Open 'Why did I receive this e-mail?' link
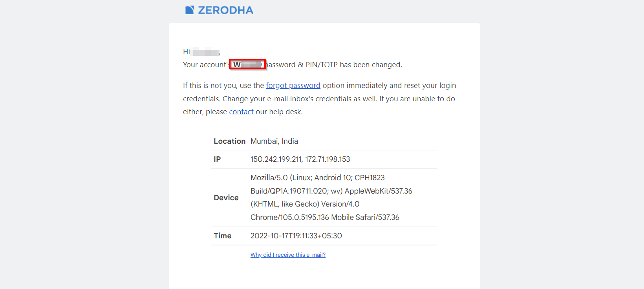 point(288,255)
